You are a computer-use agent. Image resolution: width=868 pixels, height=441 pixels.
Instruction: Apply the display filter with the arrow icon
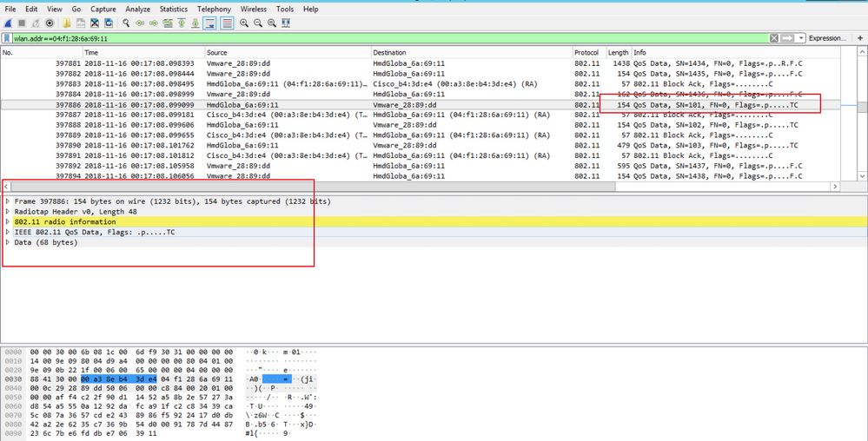[x=787, y=38]
